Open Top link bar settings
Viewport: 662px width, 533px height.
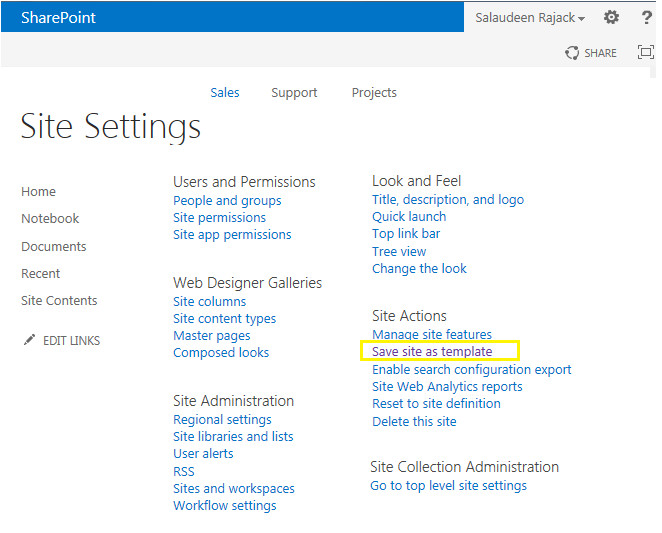pos(406,234)
